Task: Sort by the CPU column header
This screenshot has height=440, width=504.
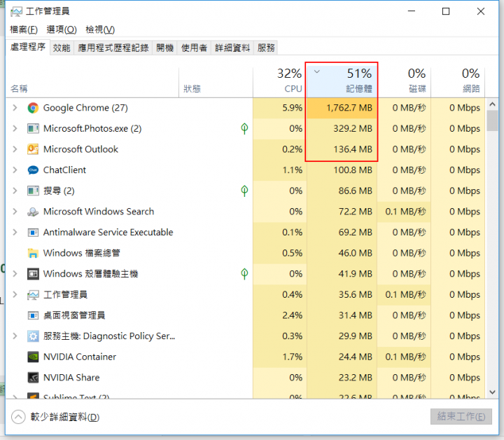Action: click(280, 82)
